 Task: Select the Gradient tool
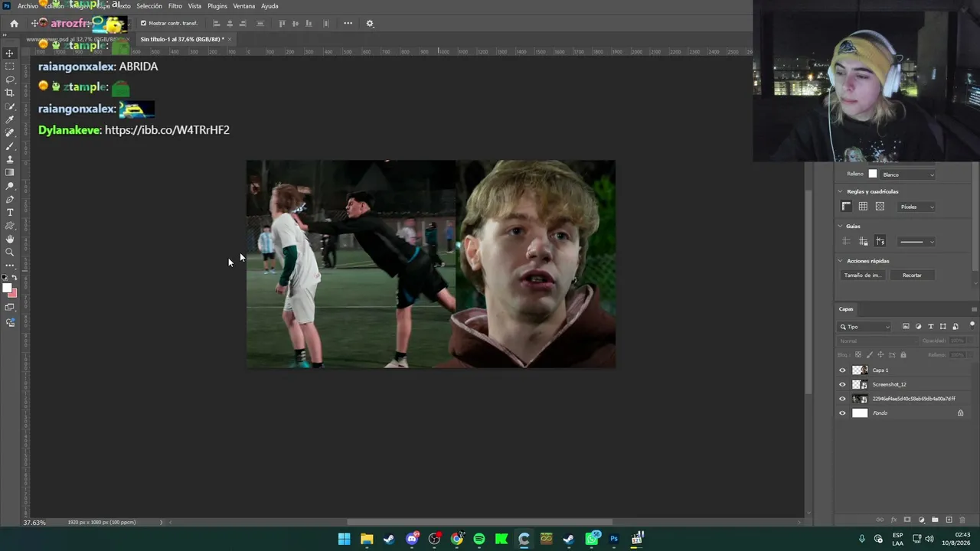point(10,173)
